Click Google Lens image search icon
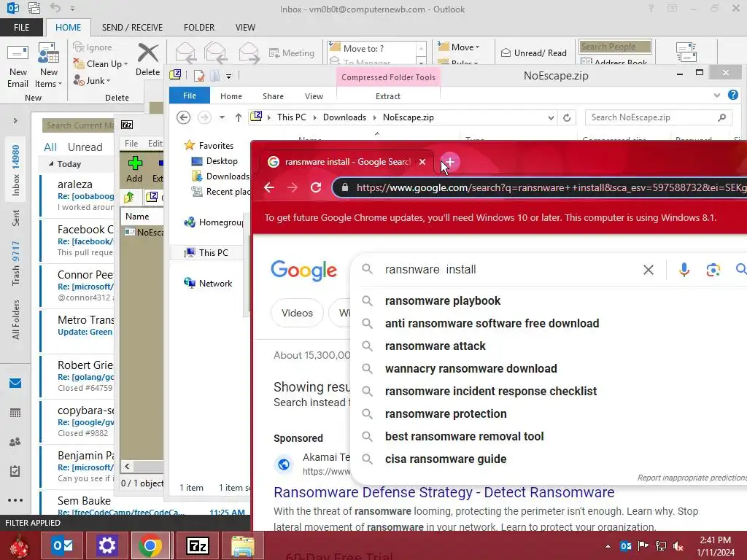The image size is (747, 560). point(713,270)
